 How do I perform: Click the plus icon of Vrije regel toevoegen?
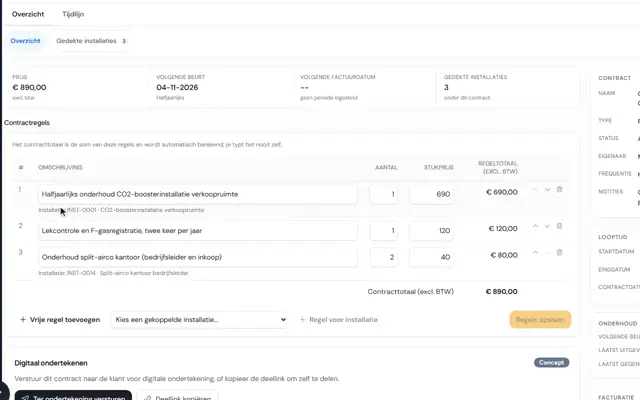tap(23, 320)
